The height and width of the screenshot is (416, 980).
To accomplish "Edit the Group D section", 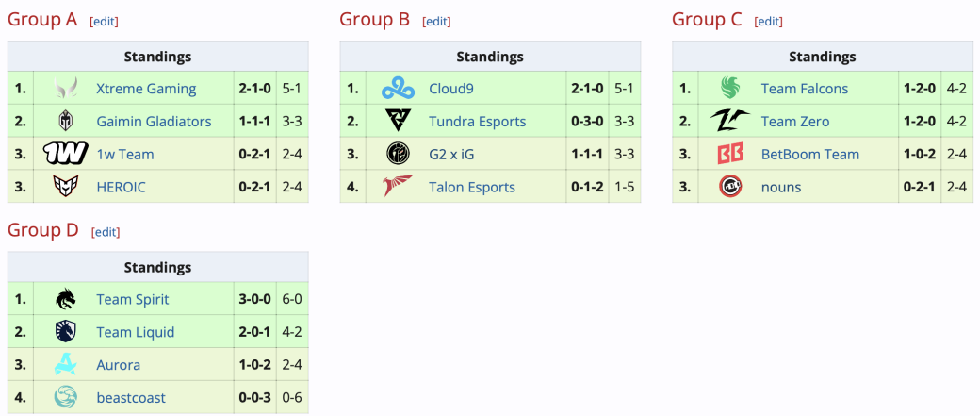I will (106, 232).
